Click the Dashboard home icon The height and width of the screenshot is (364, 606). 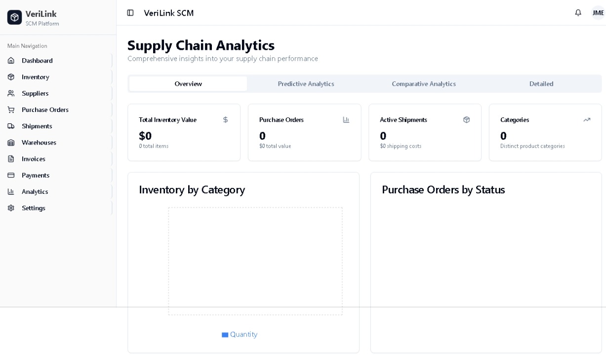pyautogui.click(x=11, y=61)
